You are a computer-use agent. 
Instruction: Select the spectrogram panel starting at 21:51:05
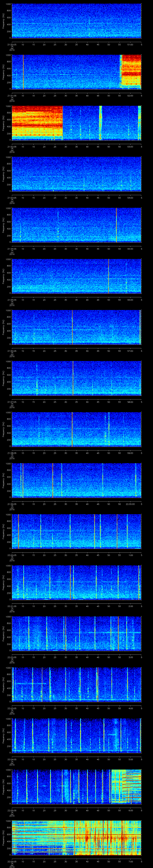[77, 72]
